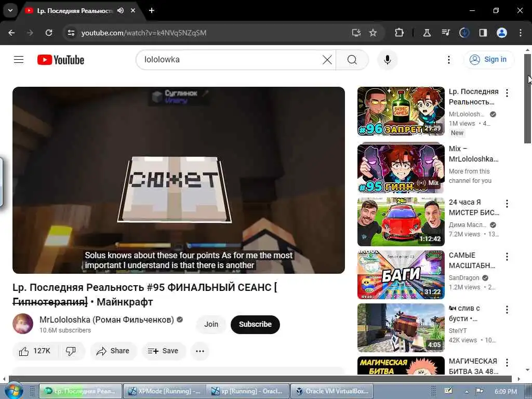Screen dimensions: 532x399
Task: Open the media control toolbar icon
Action: pos(445,33)
